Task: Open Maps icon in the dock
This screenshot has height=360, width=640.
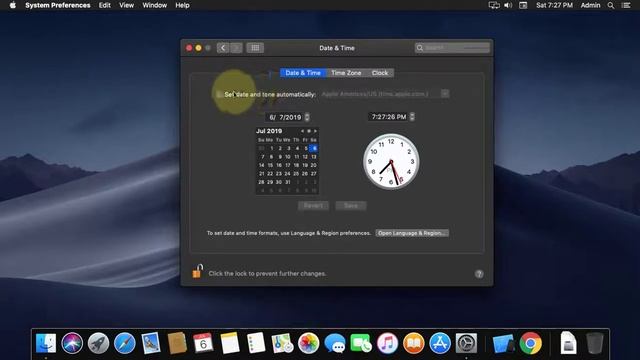Action: [282, 343]
